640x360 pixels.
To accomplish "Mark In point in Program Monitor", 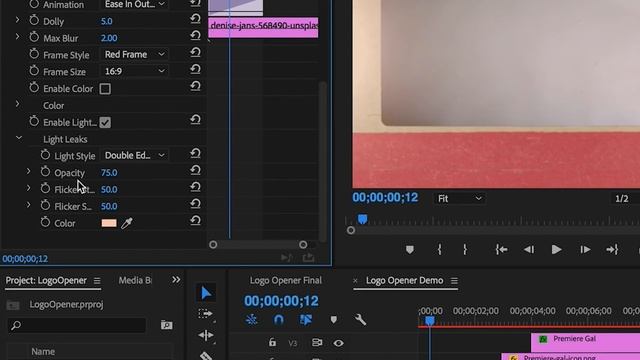I will click(439, 249).
